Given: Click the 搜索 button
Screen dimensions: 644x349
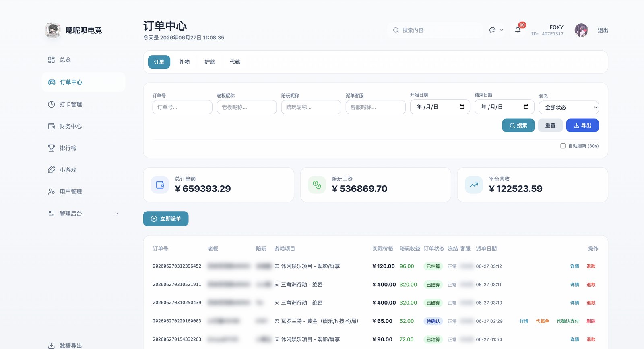Looking at the screenshot, I should [x=518, y=125].
